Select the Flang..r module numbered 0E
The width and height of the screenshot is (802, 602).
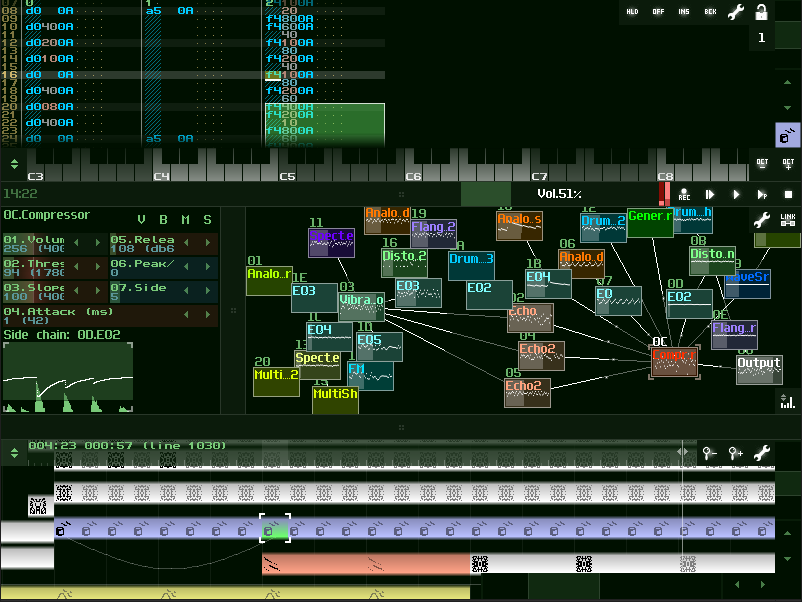pos(734,335)
